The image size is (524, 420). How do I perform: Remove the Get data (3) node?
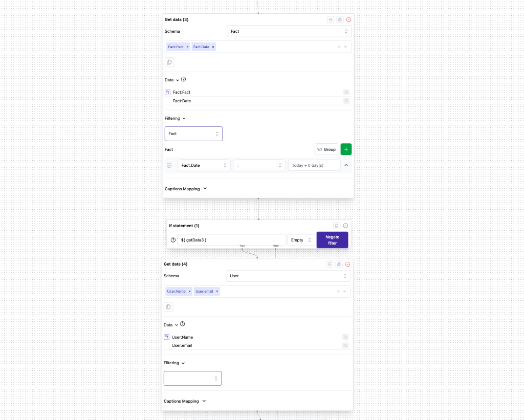[x=348, y=19]
